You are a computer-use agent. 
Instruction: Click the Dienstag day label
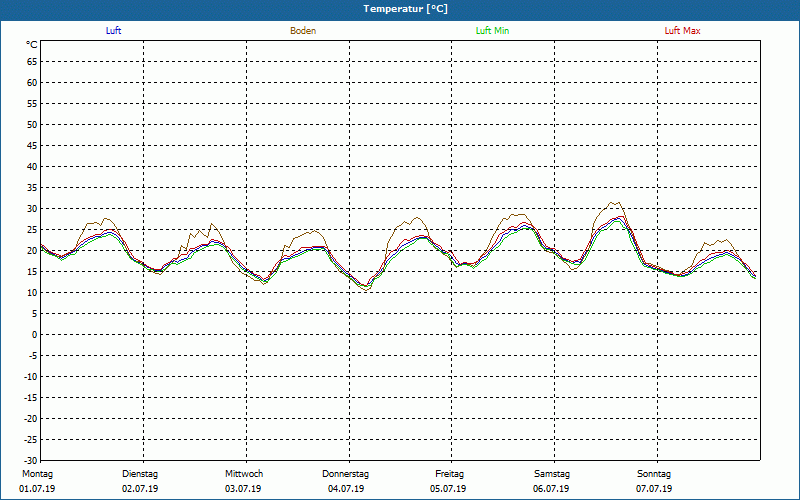(140, 474)
